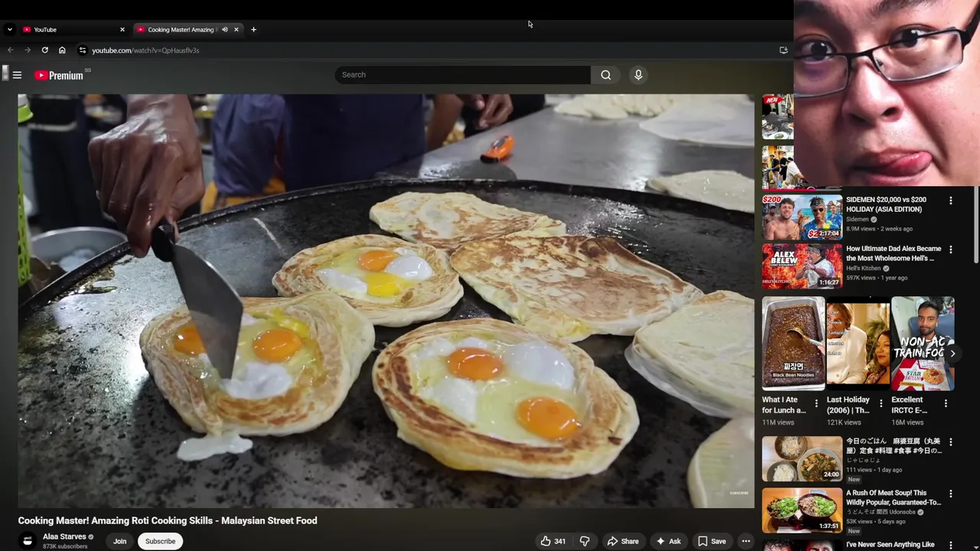980x551 pixels.
Task: Open title 'I've Never Seen Anything Like'
Action: coord(890,545)
